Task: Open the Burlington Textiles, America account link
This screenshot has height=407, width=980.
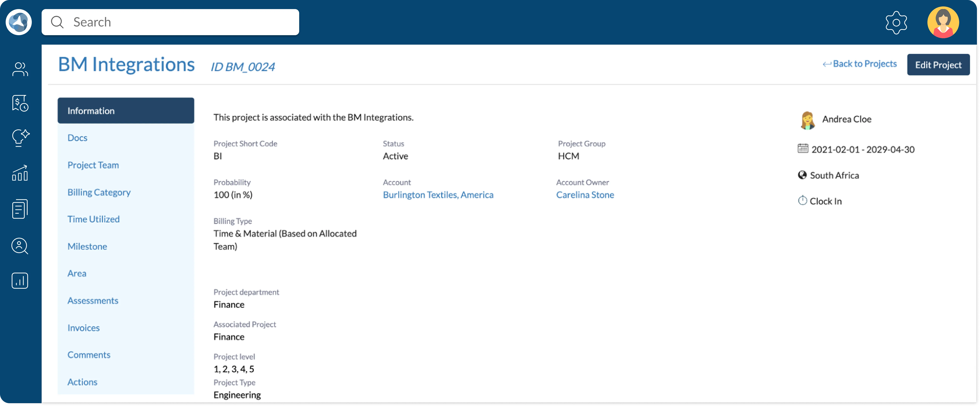Action: click(x=438, y=195)
